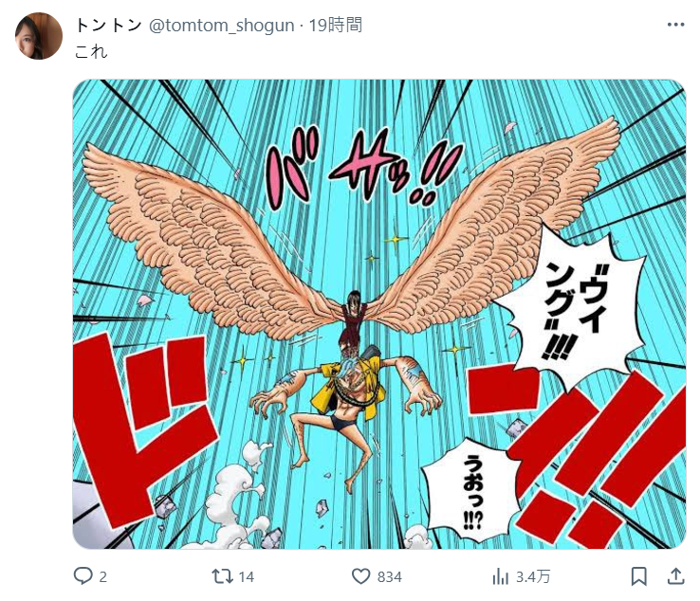700x601 pixels.
Task: Click the 19時間 timestamp link
Action: point(336,25)
